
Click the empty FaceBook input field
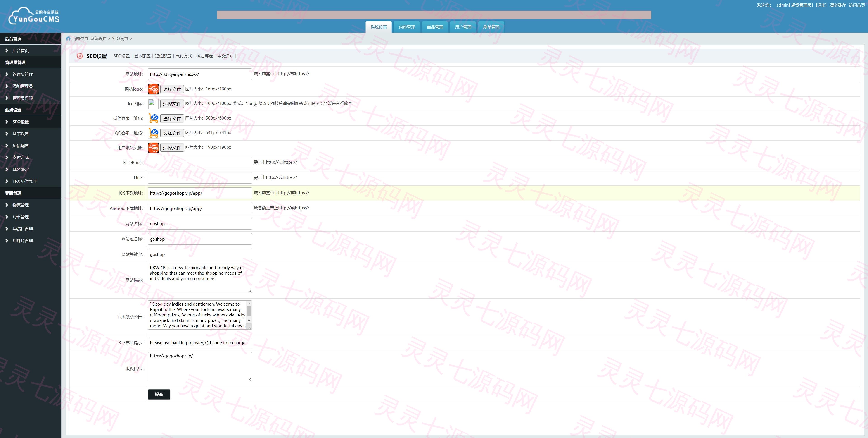(200, 163)
